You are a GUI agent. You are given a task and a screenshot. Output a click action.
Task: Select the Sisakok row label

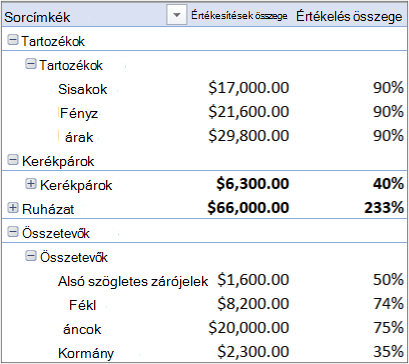[x=83, y=89]
